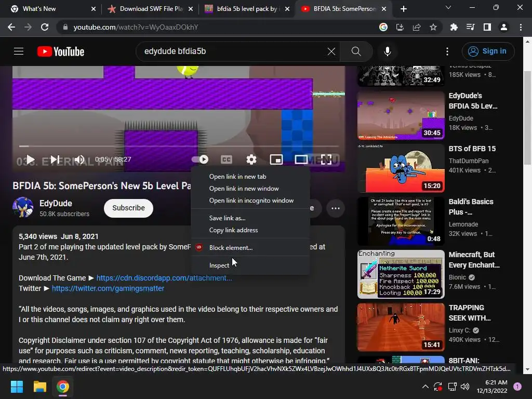Screen dimensions: 532x399
Task: Click the Sign in button
Action: (x=488, y=51)
